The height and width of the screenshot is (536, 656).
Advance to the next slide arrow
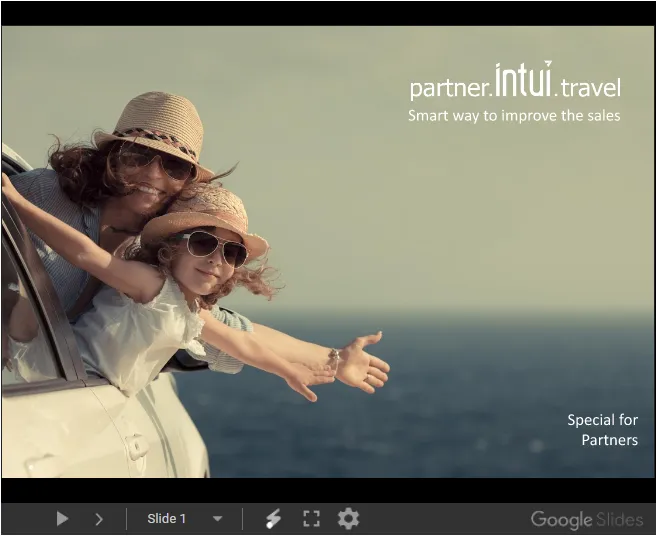(x=98, y=519)
